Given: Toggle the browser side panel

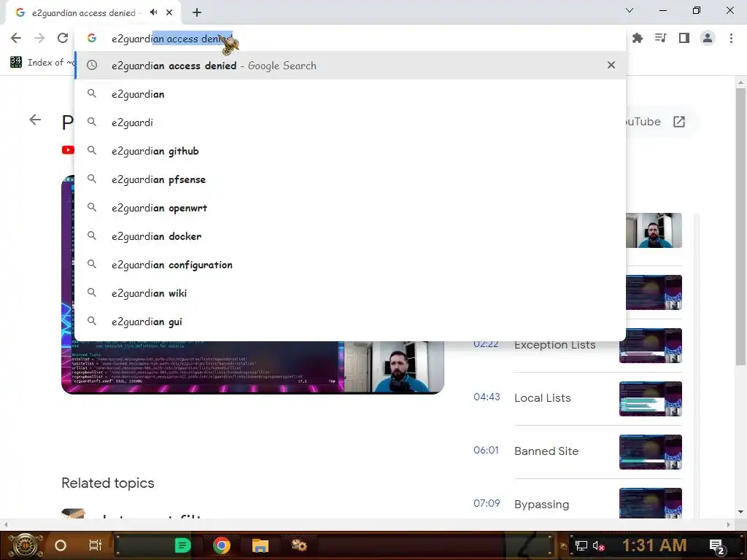Looking at the screenshot, I should click(x=684, y=38).
